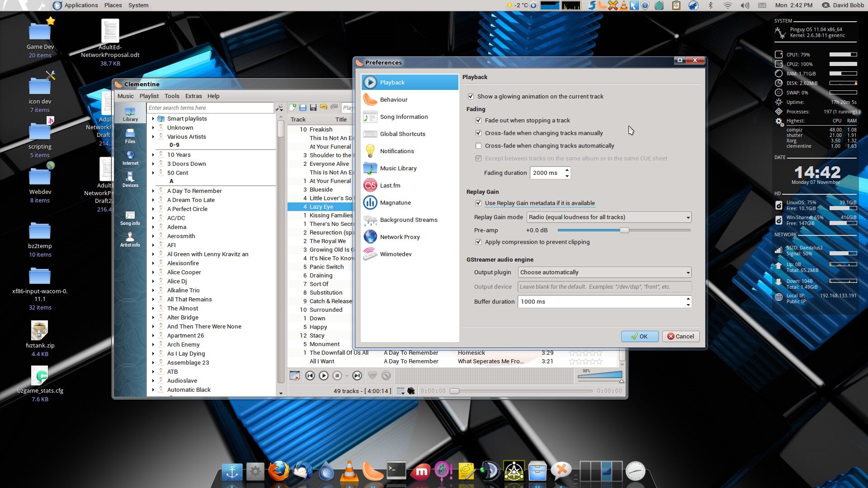Select Background Streams preferences page
Viewport: 868px width, 488px height.
click(x=410, y=220)
